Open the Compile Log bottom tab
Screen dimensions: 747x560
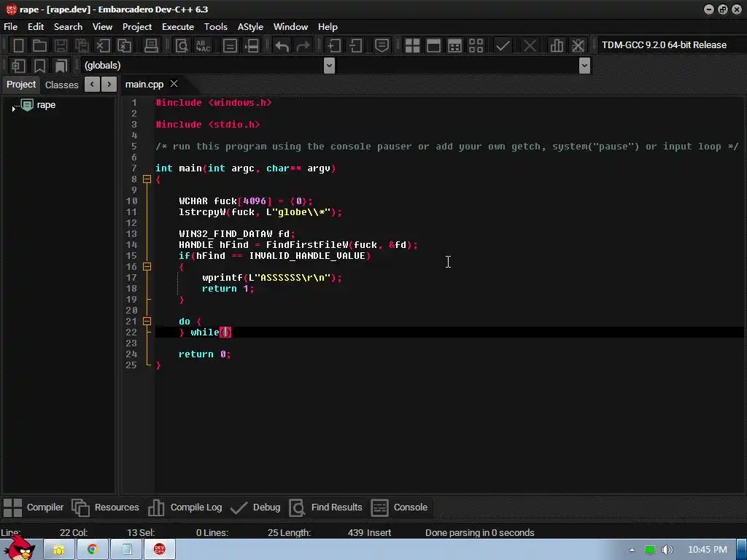pyautogui.click(x=185, y=507)
